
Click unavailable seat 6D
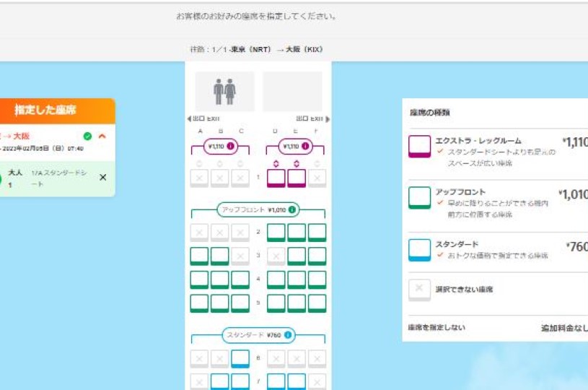tap(276, 359)
